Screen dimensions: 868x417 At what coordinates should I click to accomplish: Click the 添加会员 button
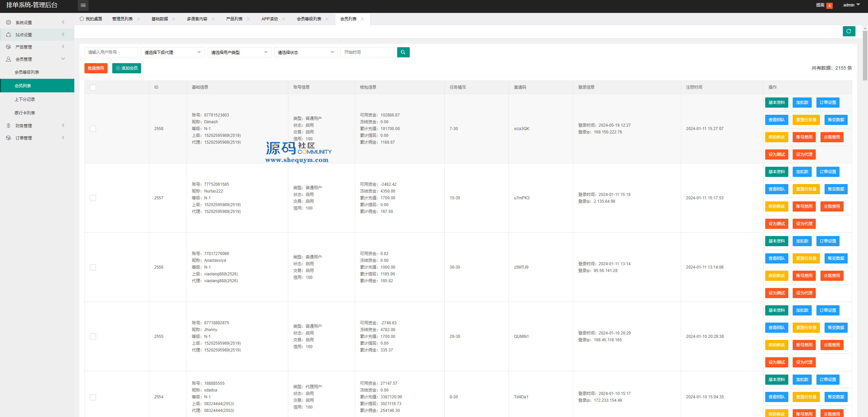point(127,68)
